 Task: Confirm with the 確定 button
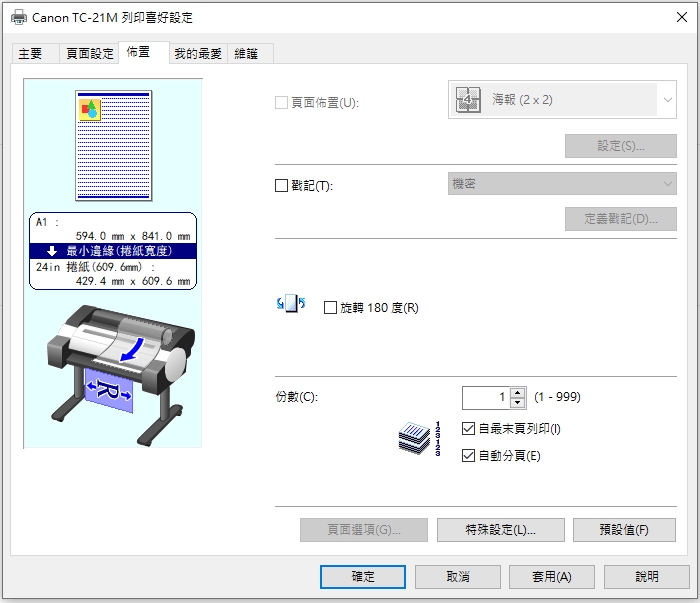pos(363,577)
